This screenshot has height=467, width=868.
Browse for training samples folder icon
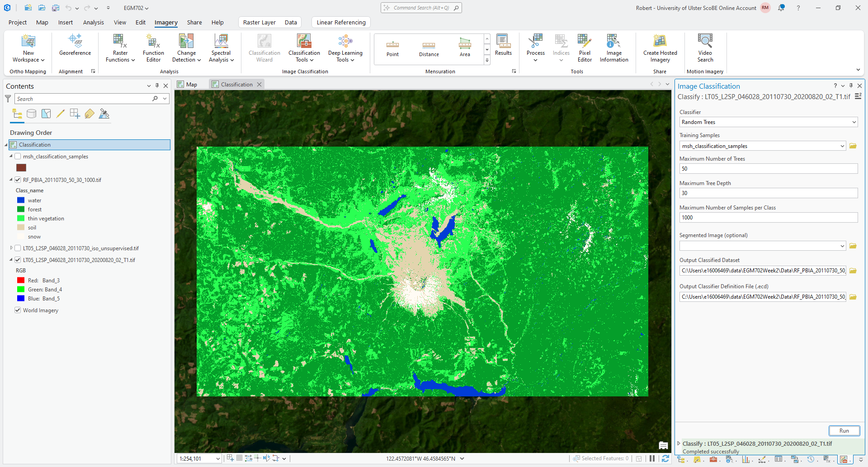pyautogui.click(x=853, y=146)
